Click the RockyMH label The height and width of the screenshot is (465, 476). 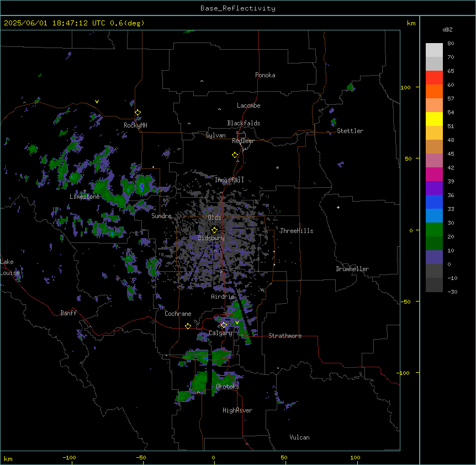pos(135,125)
